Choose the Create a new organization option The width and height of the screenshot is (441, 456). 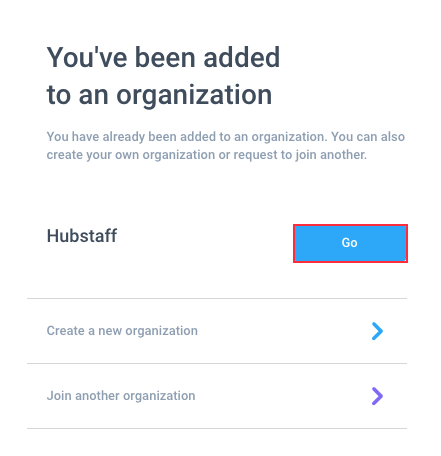217,331
